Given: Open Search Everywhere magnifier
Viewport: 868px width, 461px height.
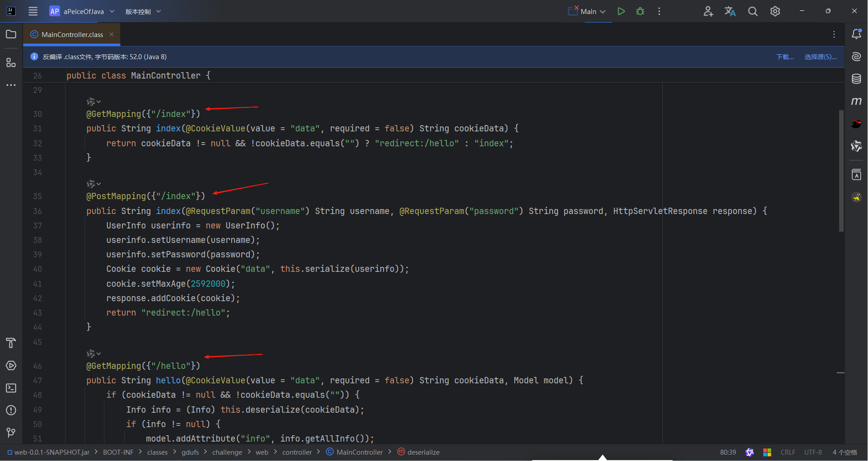Looking at the screenshot, I should pos(753,11).
